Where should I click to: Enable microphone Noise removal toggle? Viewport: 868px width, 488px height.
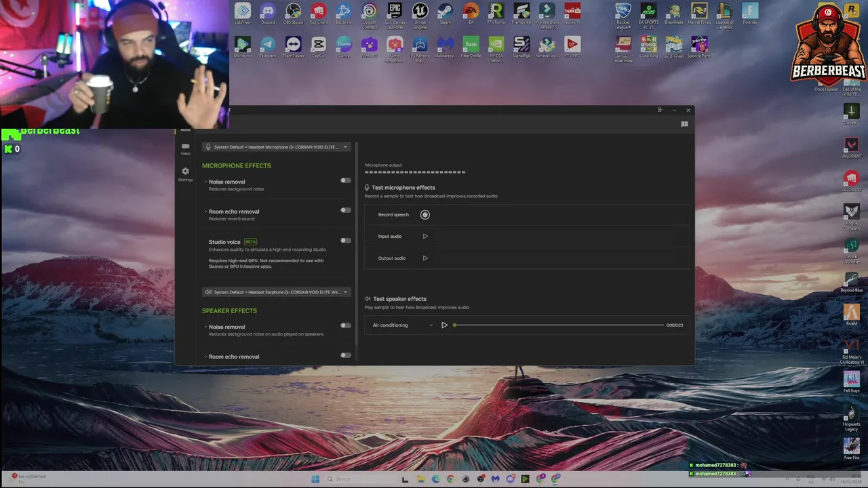[x=346, y=180]
